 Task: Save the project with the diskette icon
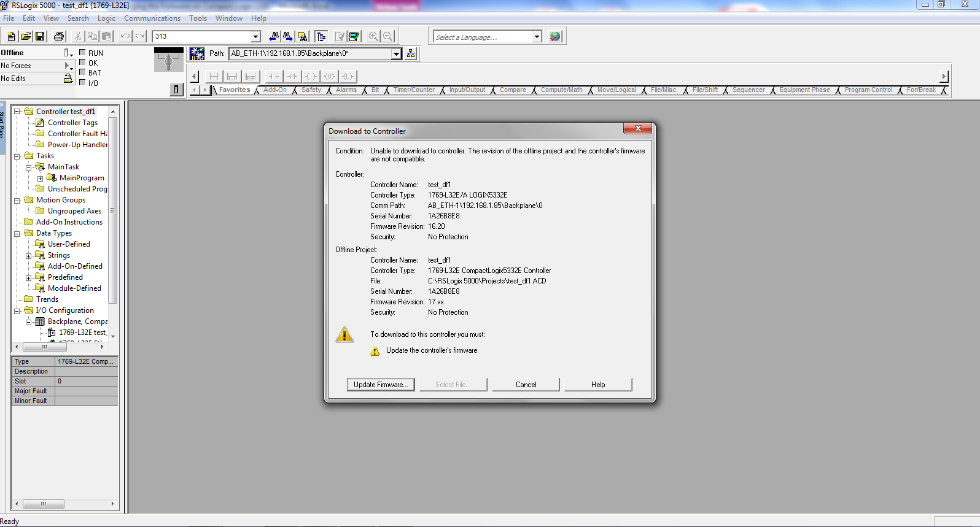(x=40, y=37)
